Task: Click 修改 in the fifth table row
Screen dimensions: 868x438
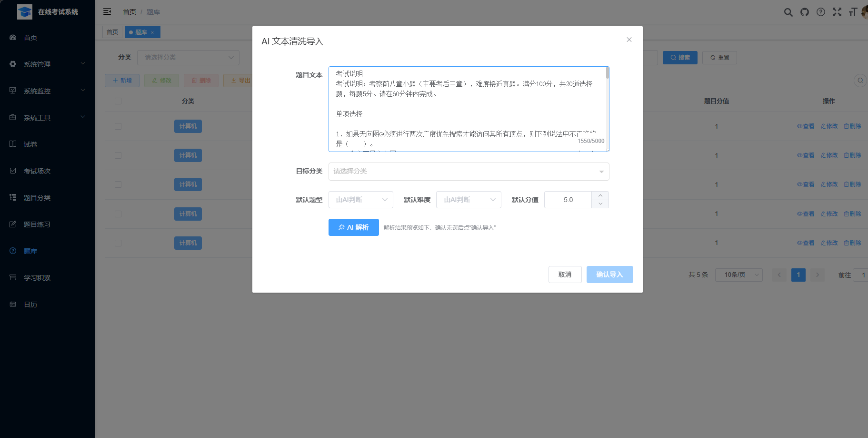Action: pos(829,243)
